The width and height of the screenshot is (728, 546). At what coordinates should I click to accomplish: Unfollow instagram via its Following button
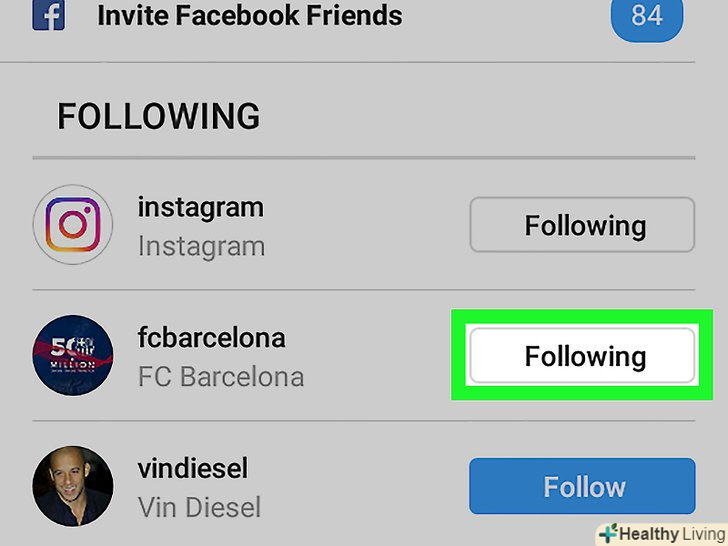582,225
